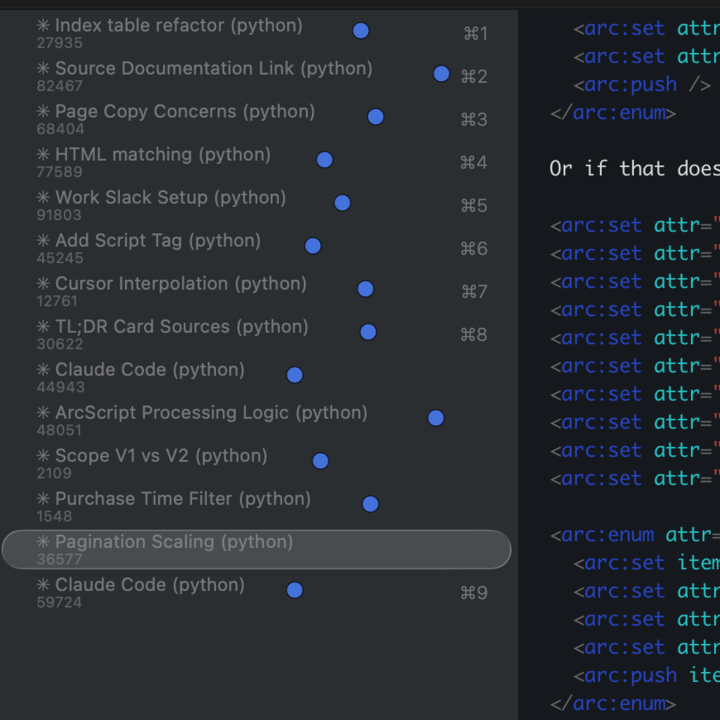Click the ⌘9 shortcut label
720x720 pixels.
click(474, 593)
